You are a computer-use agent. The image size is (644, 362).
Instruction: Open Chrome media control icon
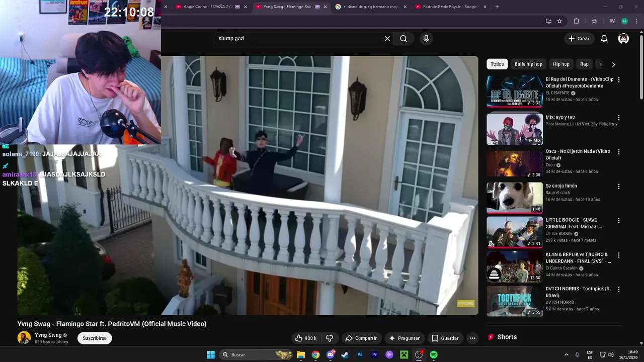point(612,21)
